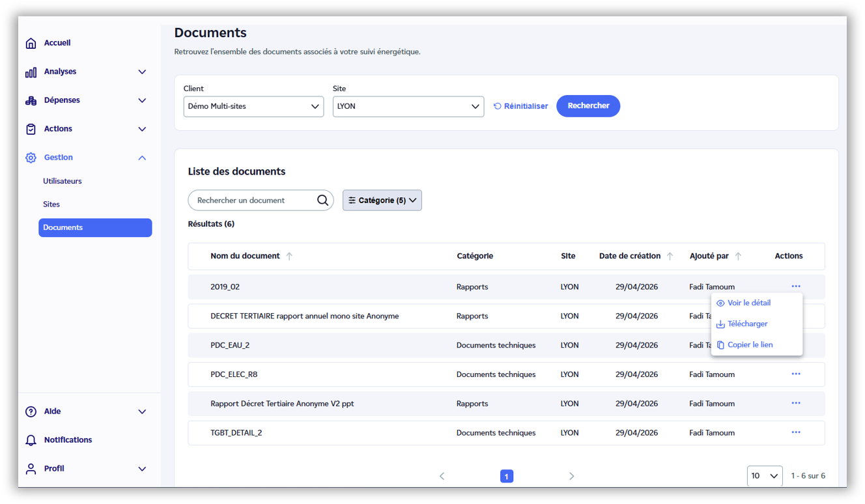
Task: Go to Accueil page
Action: pyautogui.click(x=57, y=43)
